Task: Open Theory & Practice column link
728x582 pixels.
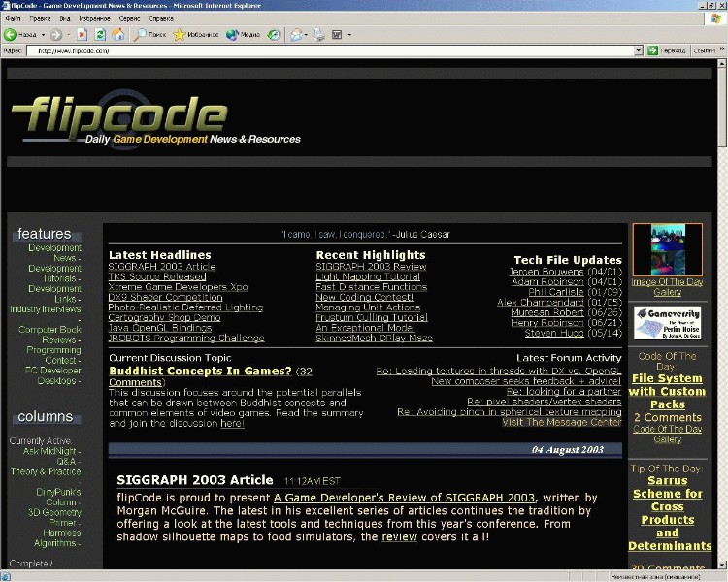Action: tap(46, 471)
